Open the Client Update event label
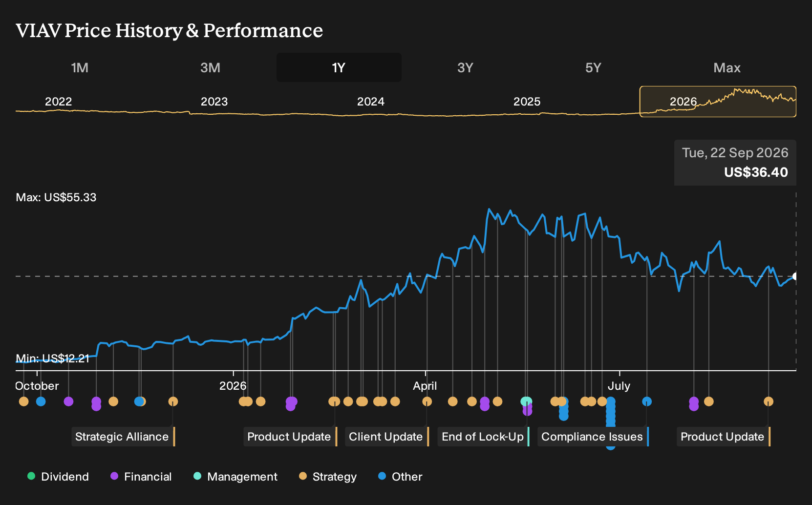The height and width of the screenshot is (505, 812). (x=387, y=437)
